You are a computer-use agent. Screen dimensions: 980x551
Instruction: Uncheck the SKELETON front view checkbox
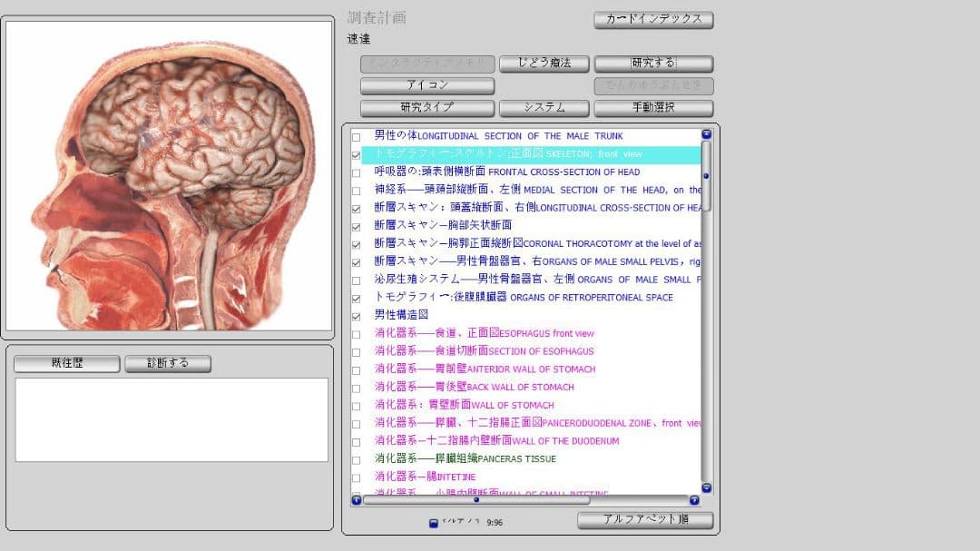tap(357, 153)
